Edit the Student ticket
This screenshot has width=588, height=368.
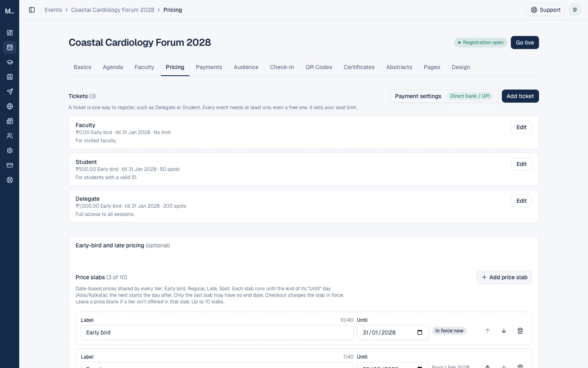(x=521, y=164)
